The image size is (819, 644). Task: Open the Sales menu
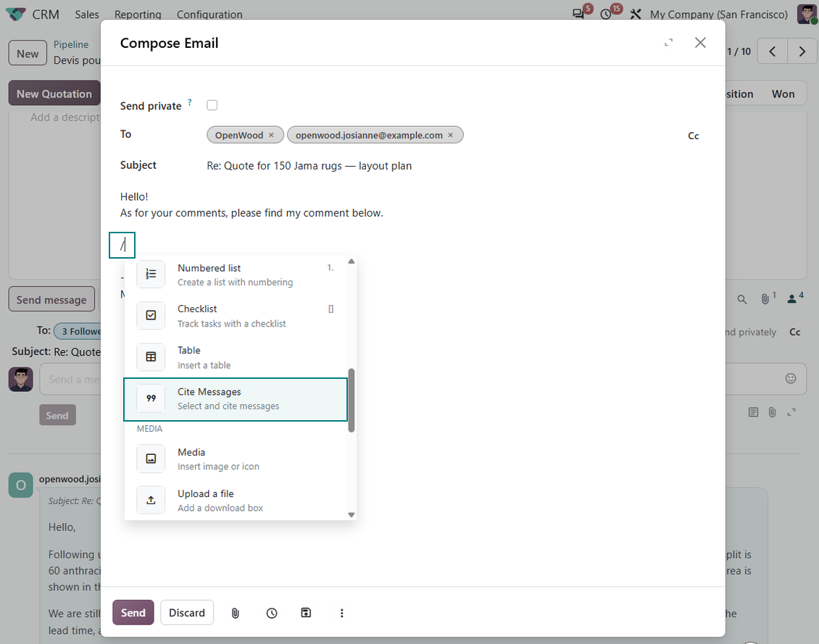(x=87, y=14)
